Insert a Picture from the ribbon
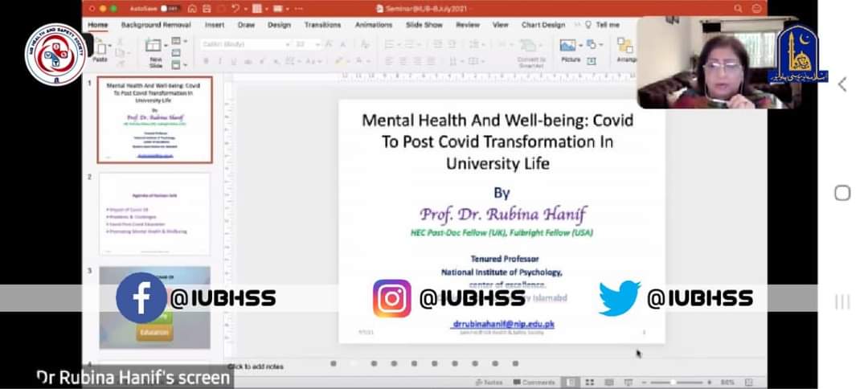 click(x=570, y=51)
